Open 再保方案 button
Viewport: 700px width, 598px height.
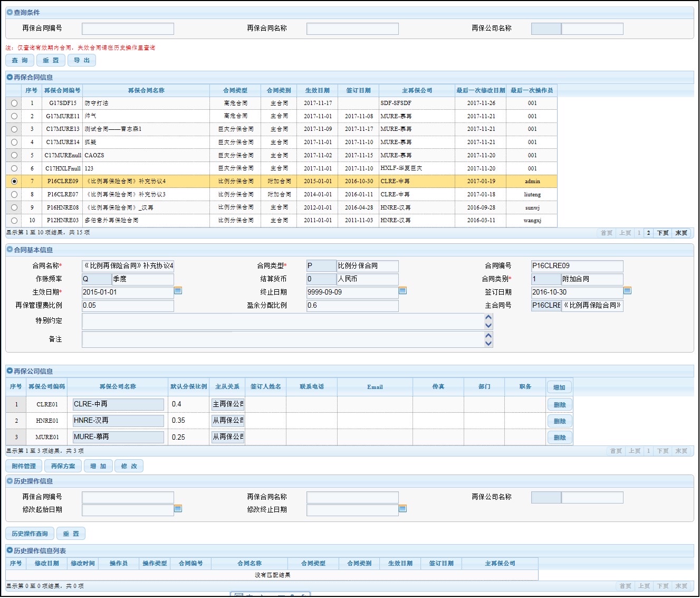point(63,466)
